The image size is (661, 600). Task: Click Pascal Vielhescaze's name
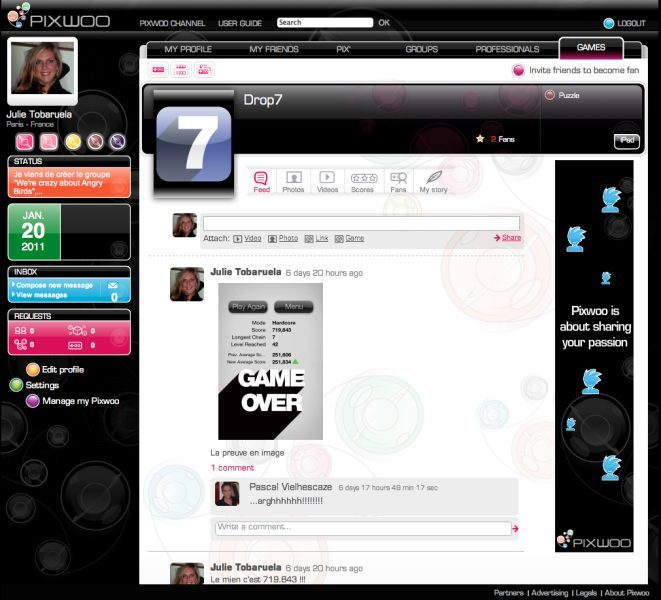click(x=290, y=487)
